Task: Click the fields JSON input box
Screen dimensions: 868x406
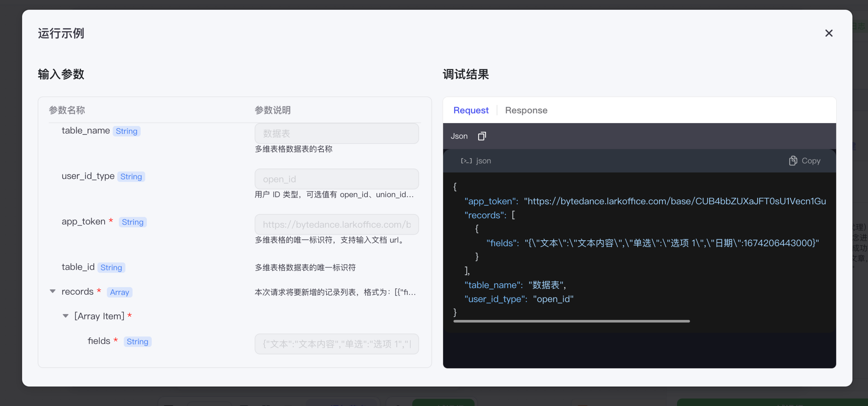Action: 336,344
